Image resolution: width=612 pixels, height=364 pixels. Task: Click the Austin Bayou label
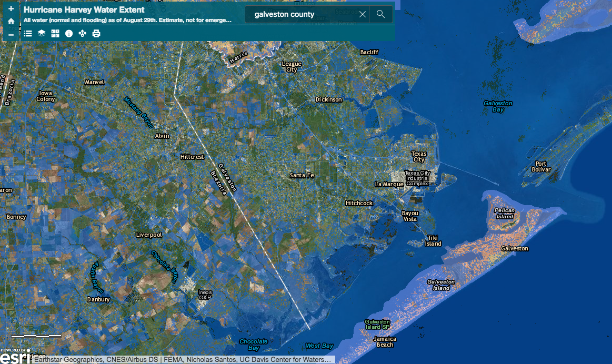(96, 277)
